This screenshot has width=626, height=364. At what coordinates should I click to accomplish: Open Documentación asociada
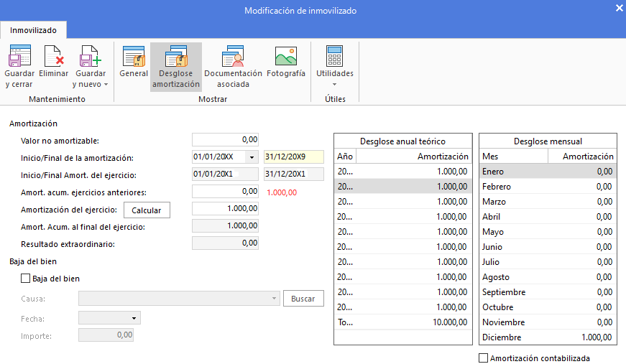point(233,56)
